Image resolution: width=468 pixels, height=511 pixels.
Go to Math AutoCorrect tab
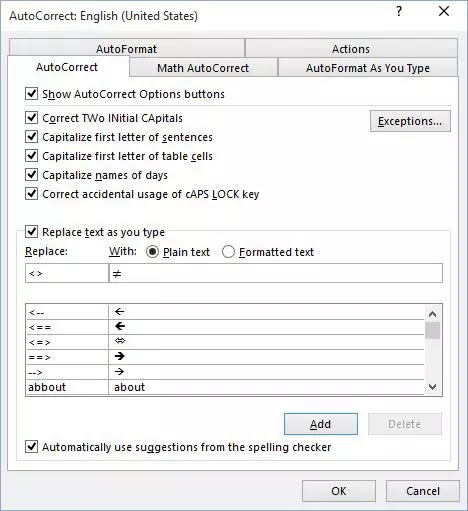point(203,68)
